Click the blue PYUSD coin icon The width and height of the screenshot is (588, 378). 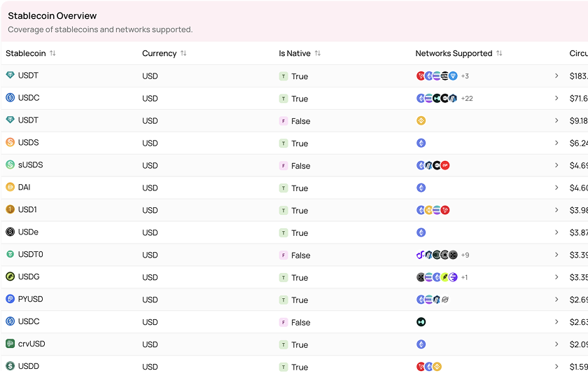tap(10, 299)
